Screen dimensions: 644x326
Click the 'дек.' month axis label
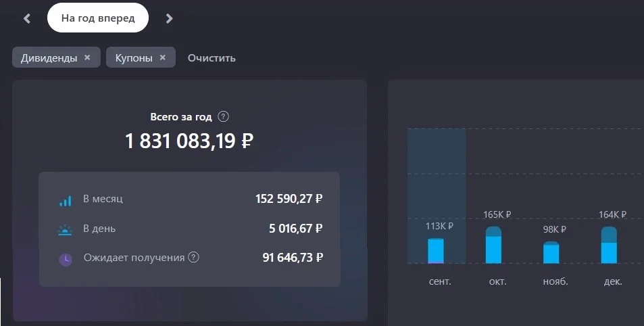[x=613, y=282]
